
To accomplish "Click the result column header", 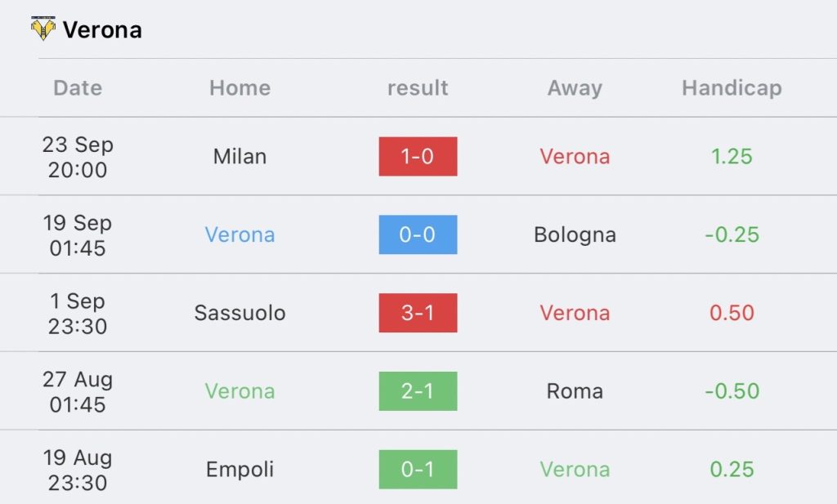I will [x=418, y=88].
